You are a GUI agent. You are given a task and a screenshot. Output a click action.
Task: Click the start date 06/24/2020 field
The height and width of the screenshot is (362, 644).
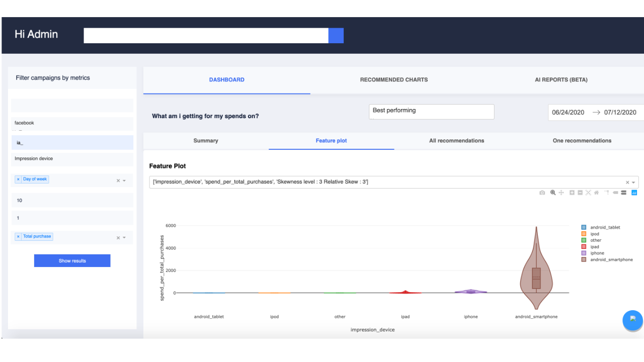(x=568, y=113)
